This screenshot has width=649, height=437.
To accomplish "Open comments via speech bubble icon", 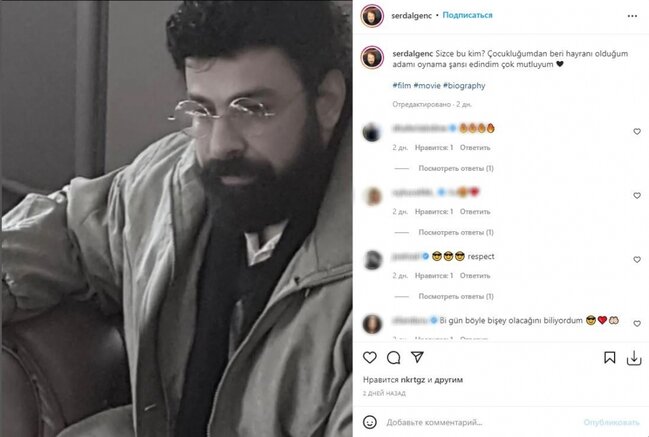I will (393, 357).
